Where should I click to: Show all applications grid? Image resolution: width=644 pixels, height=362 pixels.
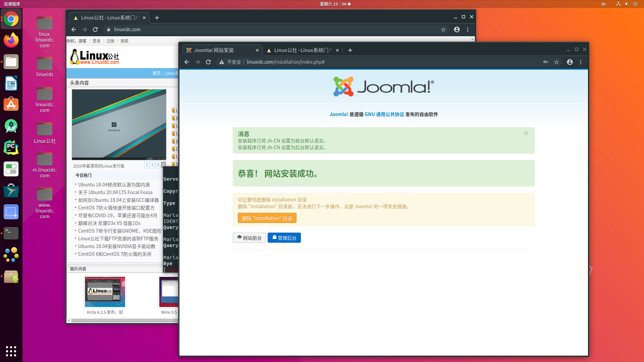point(11,351)
